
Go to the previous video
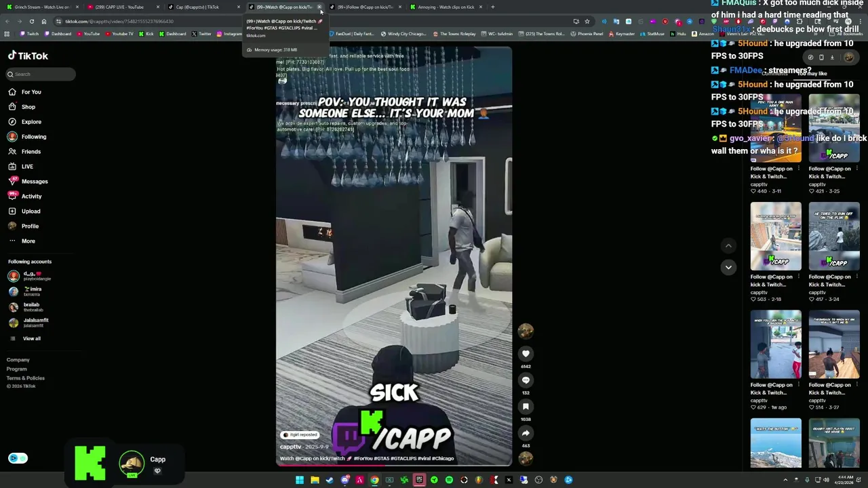728,246
